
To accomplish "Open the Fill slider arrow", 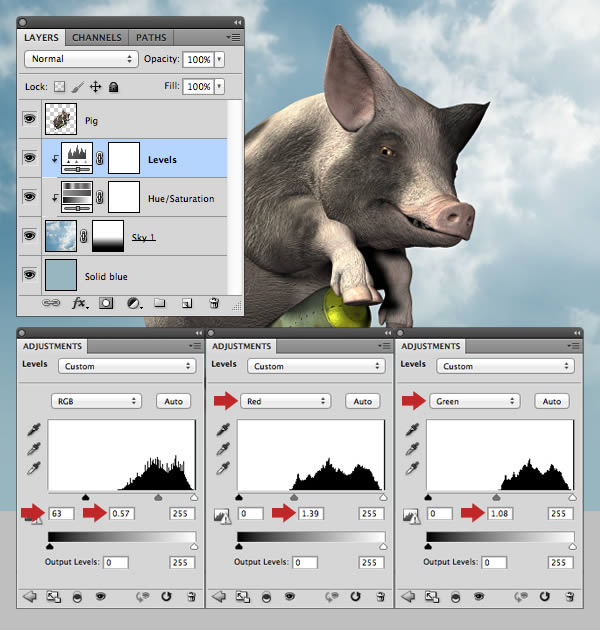I will (219, 86).
